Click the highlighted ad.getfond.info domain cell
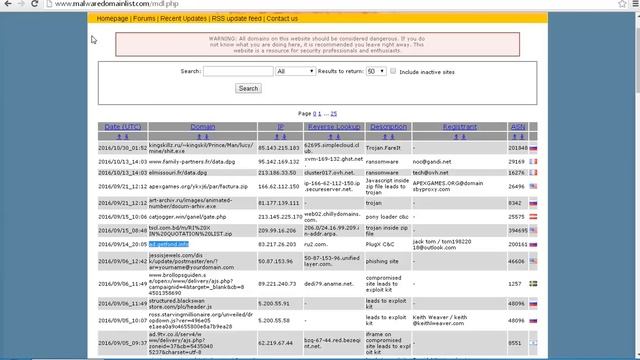Image resolution: width=640 pixels, height=360 pixels. tap(169, 244)
